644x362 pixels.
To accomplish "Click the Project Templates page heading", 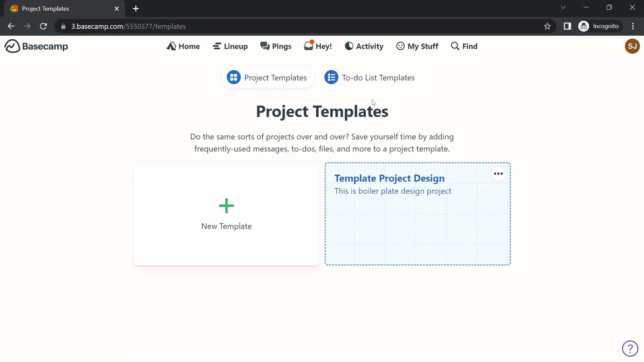I will click(x=322, y=112).
